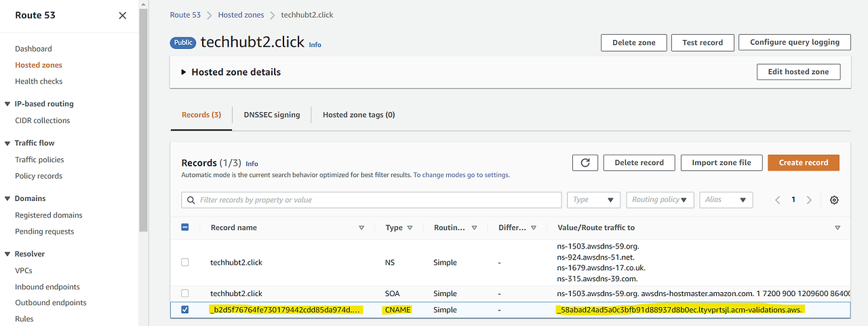This screenshot has height=326, width=868.
Task: Open Policy records in sidebar
Action: tap(39, 176)
